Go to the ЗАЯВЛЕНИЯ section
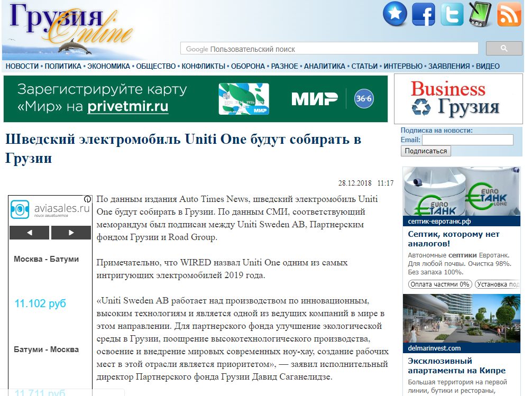 (x=449, y=66)
